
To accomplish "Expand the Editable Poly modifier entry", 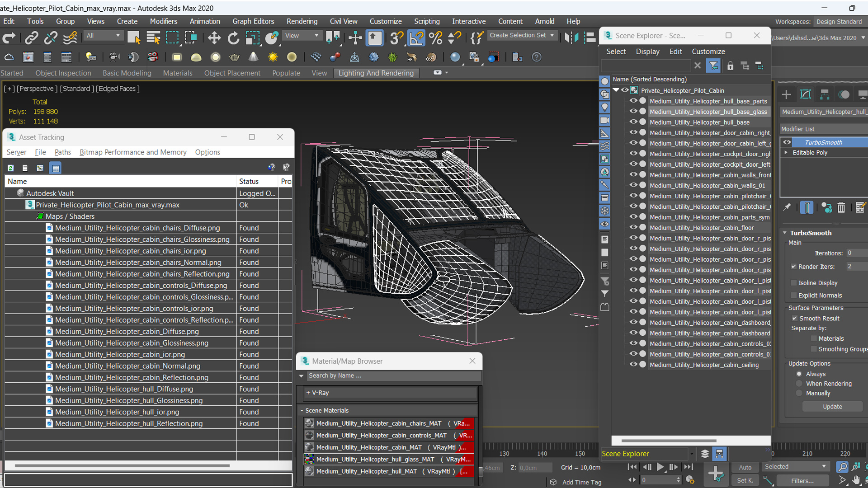I will point(786,152).
